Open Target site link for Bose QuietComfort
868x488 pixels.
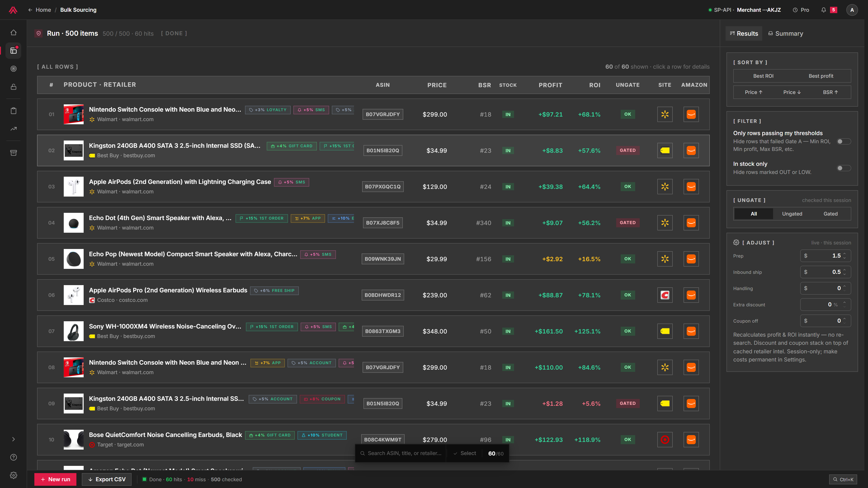click(665, 440)
